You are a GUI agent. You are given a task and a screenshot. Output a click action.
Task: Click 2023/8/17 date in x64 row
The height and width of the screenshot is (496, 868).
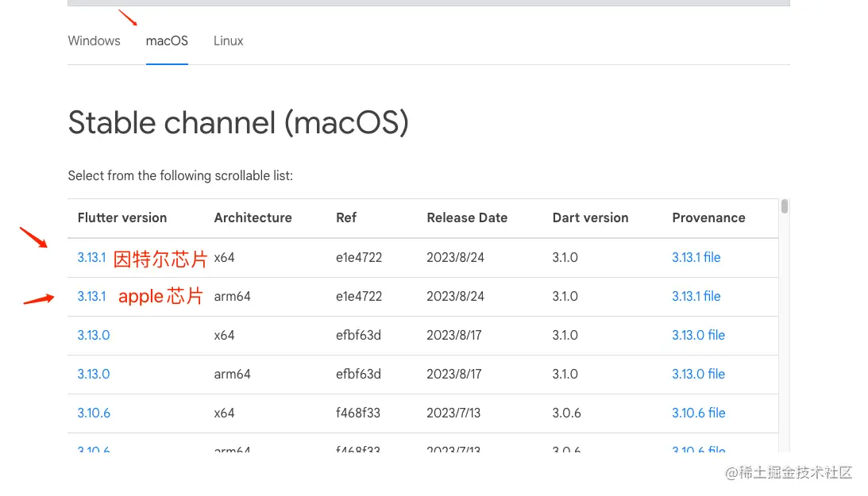pos(454,335)
